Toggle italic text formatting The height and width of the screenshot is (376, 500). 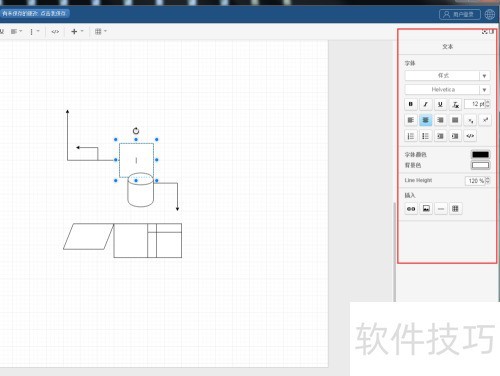pos(425,104)
